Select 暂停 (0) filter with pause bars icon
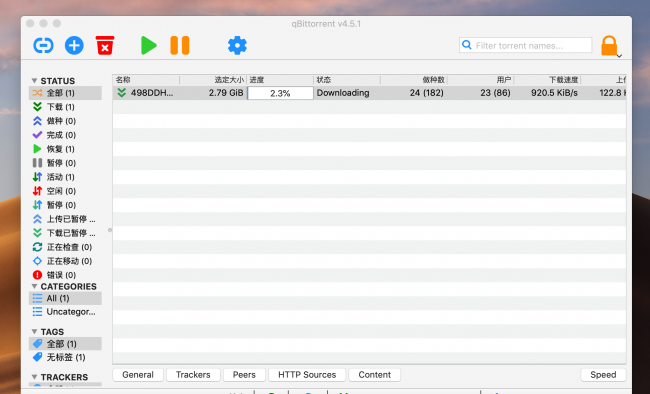Viewport: 650px width, 394px height. point(65,163)
